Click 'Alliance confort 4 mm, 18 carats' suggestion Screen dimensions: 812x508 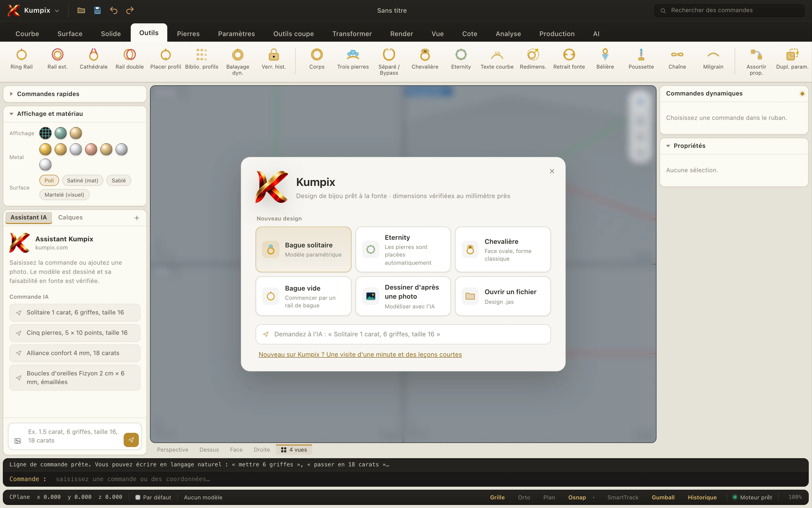(x=75, y=353)
